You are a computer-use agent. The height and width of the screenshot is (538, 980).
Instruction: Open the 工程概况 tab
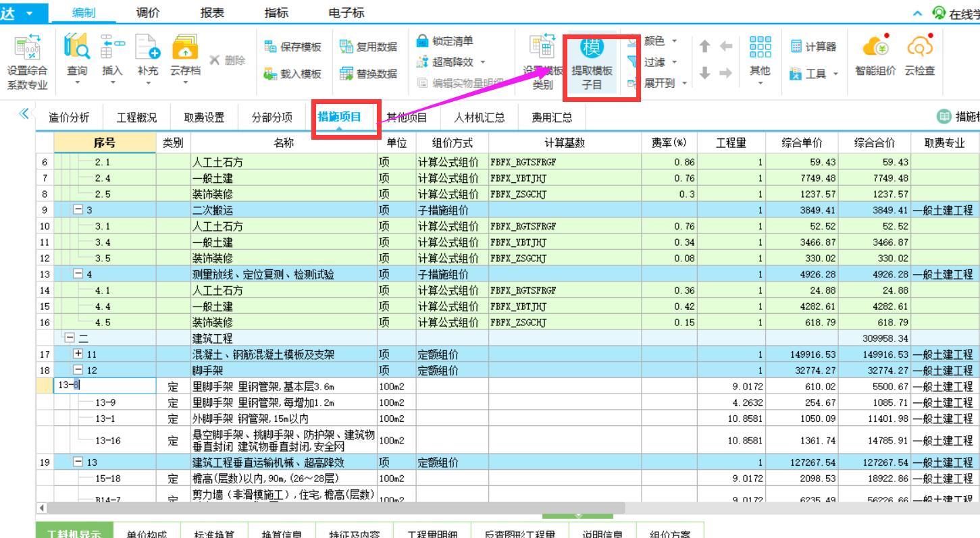pos(136,117)
